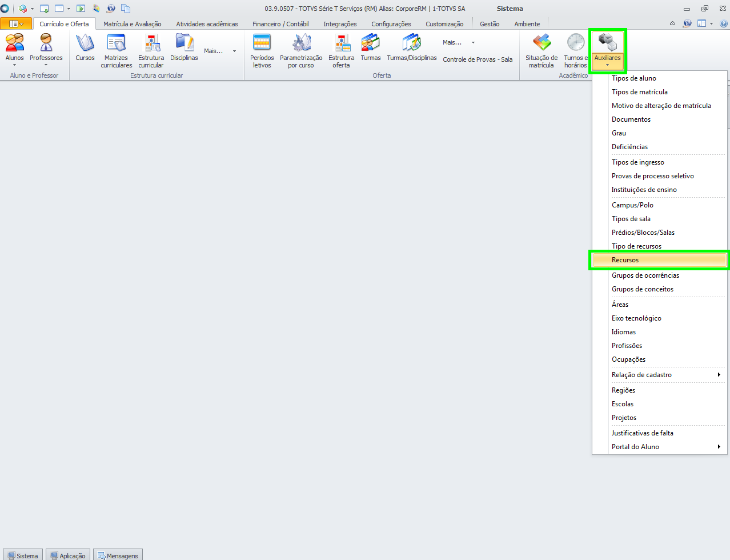The height and width of the screenshot is (560, 730).
Task: Open layout dropdown arrow near help icon
Action: point(711,23)
